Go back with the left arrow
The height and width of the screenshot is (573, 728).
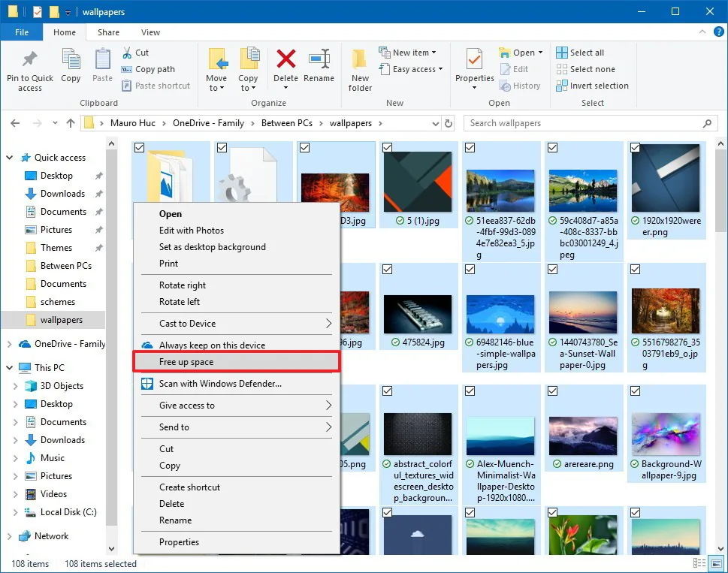[15, 123]
